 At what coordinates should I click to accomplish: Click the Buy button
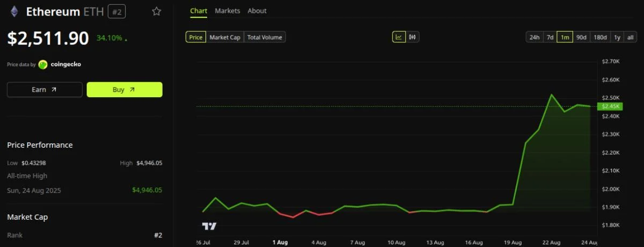tap(125, 90)
